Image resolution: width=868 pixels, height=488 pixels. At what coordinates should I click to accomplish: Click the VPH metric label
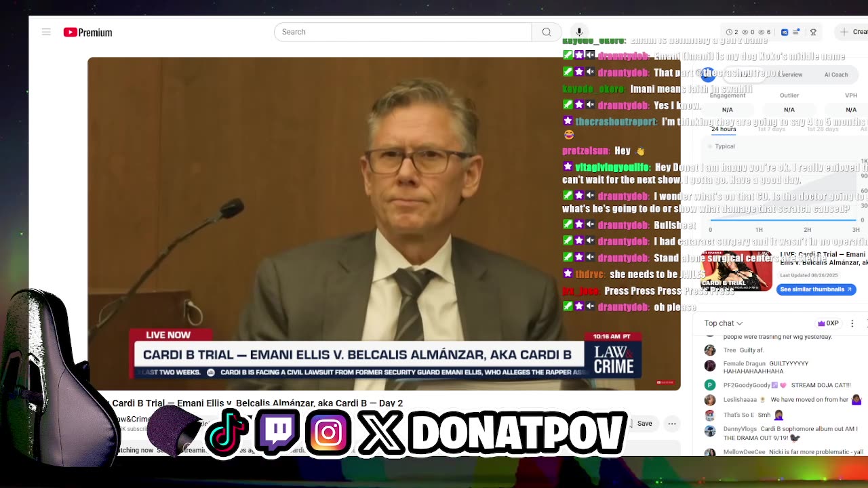(x=850, y=96)
